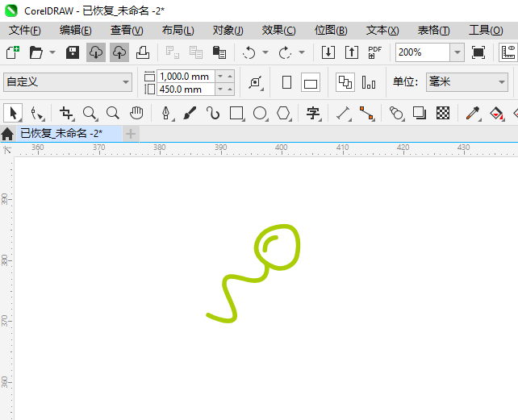Screen dimensions: 518x420
Task: Click the cloud upload icon
Action: (x=119, y=52)
